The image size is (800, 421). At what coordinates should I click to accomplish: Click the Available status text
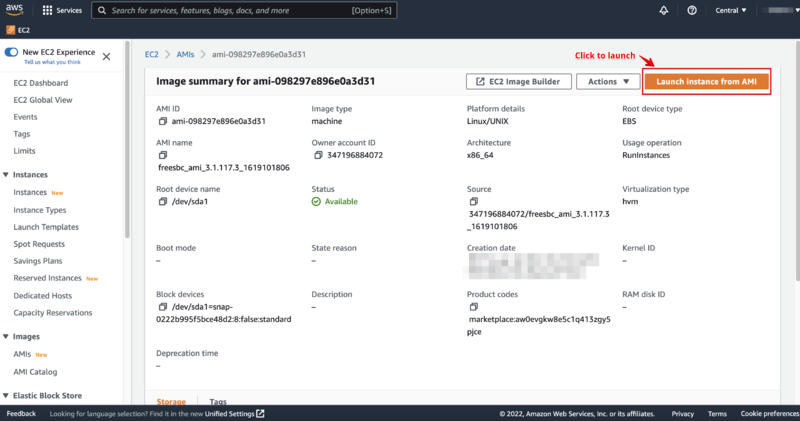pyautogui.click(x=341, y=202)
